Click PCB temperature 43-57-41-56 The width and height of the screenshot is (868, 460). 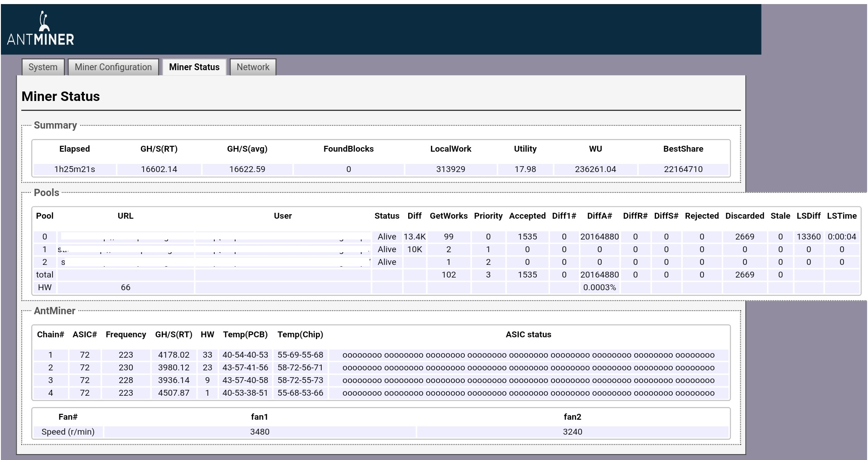pyautogui.click(x=245, y=368)
